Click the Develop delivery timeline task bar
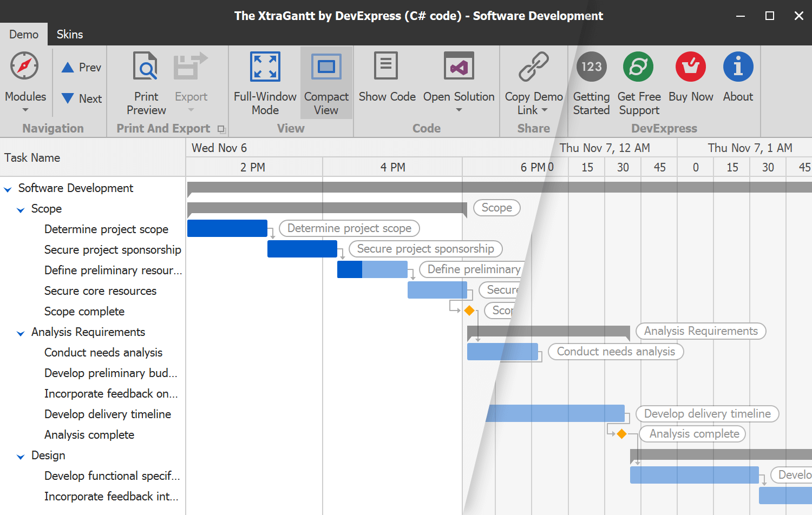Viewport: 812px width, 515px height. click(x=555, y=413)
